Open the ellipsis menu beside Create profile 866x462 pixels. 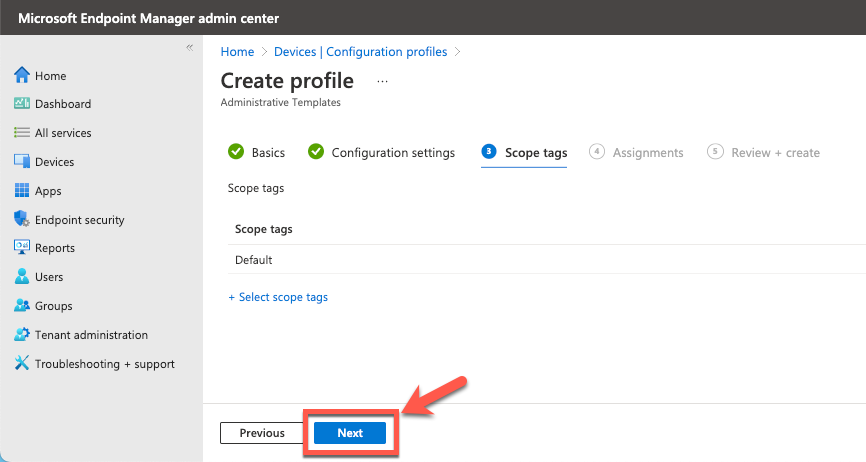pos(382,82)
